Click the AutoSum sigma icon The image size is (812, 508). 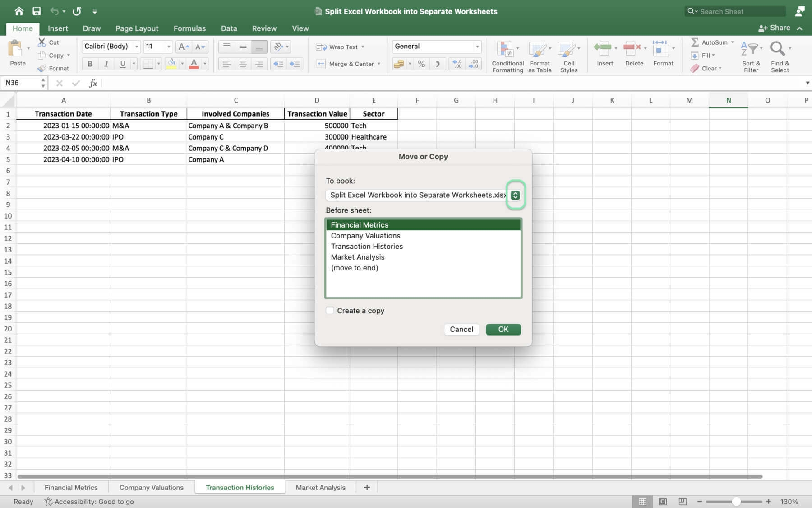point(695,42)
